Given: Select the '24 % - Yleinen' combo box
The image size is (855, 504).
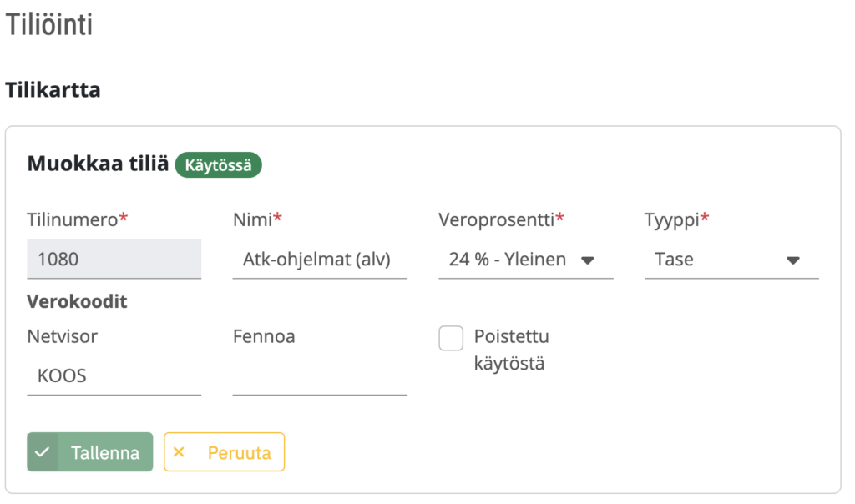Looking at the screenshot, I should click(526, 259).
